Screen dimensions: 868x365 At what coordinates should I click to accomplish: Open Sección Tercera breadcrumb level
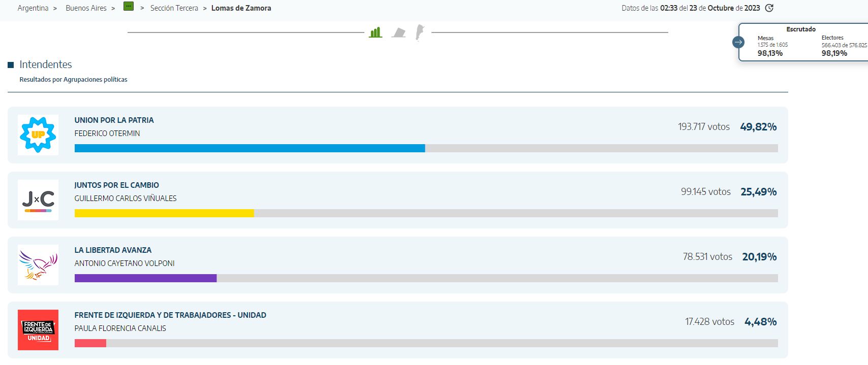pyautogui.click(x=174, y=8)
